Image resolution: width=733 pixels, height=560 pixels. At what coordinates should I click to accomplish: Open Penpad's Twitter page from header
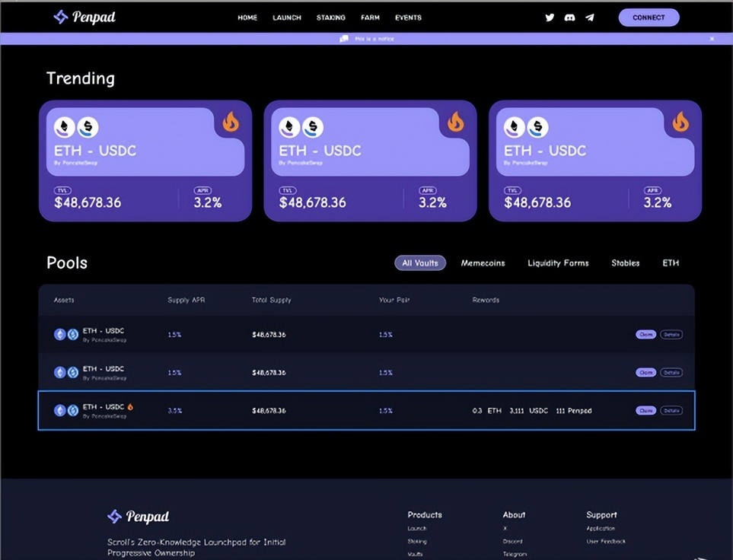(x=550, y=17)
